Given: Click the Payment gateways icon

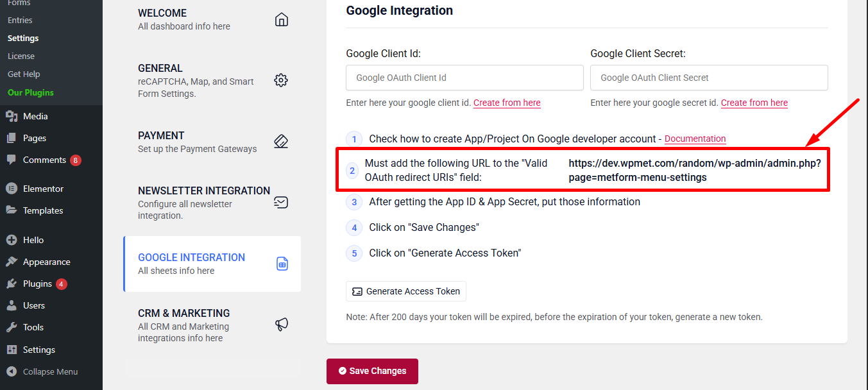Looking at the screenshot, I should [281, 141].
